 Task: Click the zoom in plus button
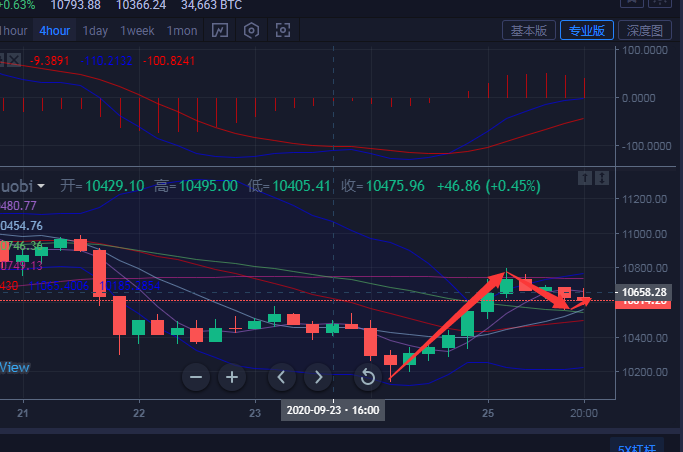232,377
